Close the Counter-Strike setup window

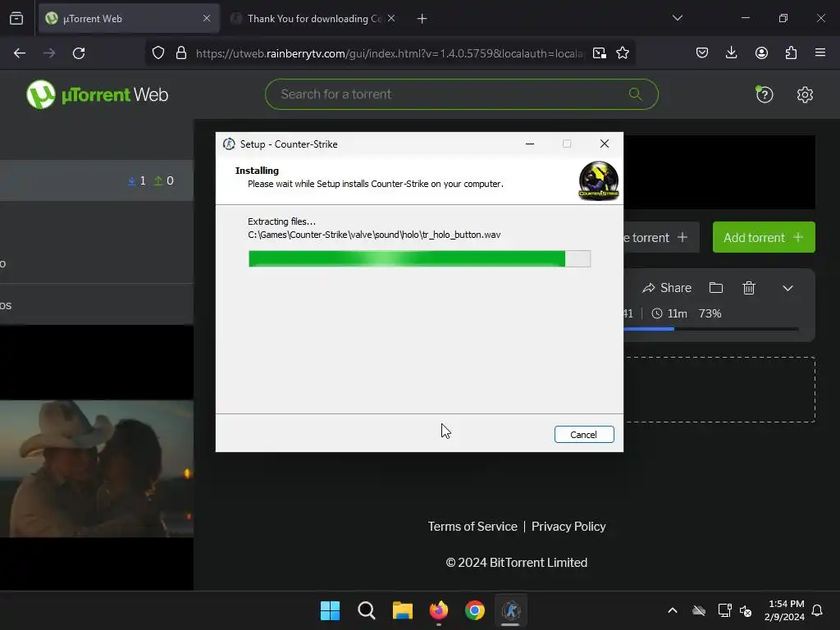[x=605, y=144]
